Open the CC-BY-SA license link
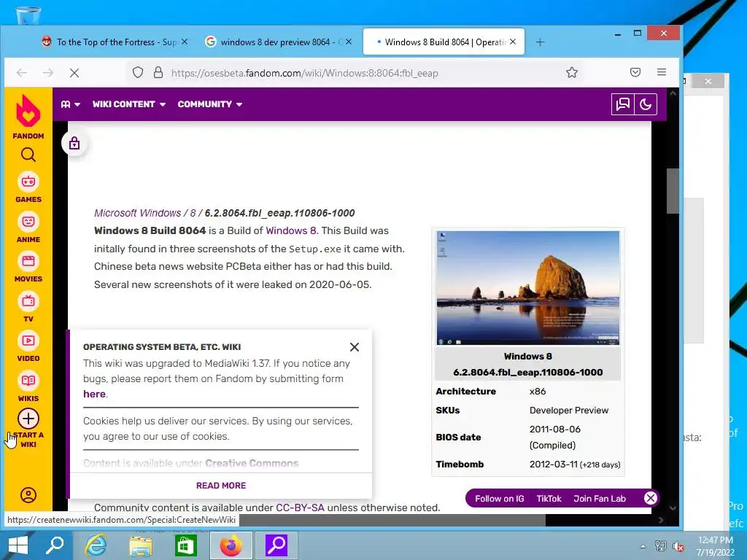The image size is (747, 560). 300,507
